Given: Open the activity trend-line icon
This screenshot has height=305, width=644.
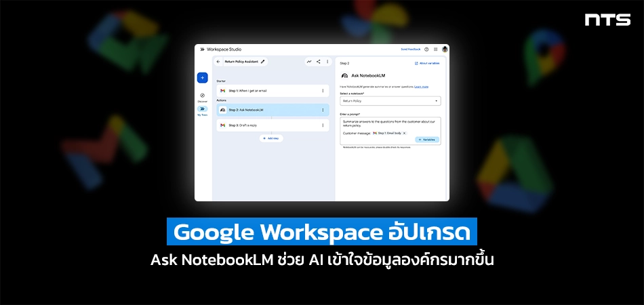Looking at the screenshot, I should coord(309,62).
